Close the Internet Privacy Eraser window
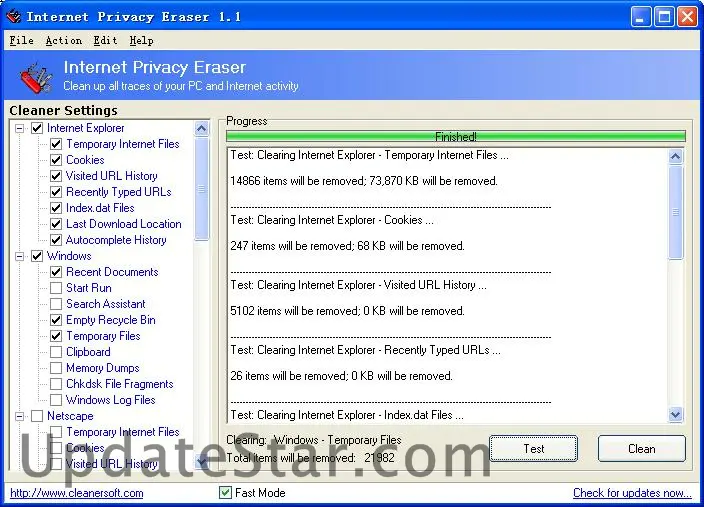This screenshot has width=704, height=507. [x=687, y=17]
